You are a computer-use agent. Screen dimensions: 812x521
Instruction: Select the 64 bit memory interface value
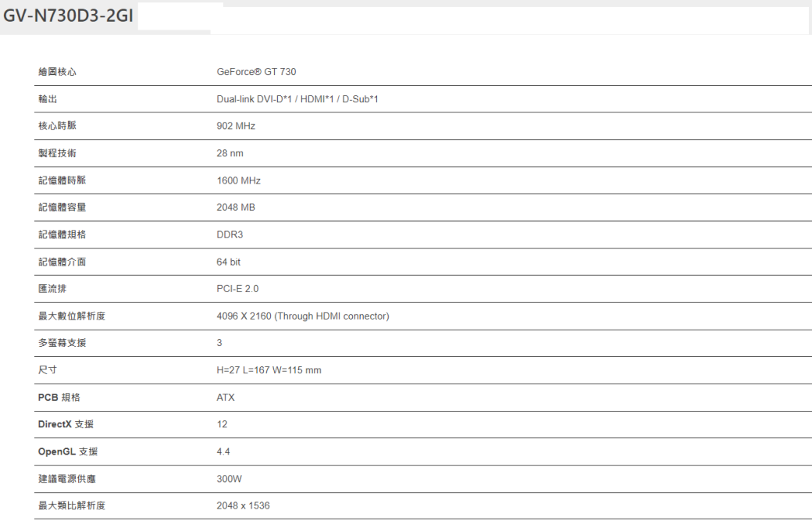click(228, 262)
